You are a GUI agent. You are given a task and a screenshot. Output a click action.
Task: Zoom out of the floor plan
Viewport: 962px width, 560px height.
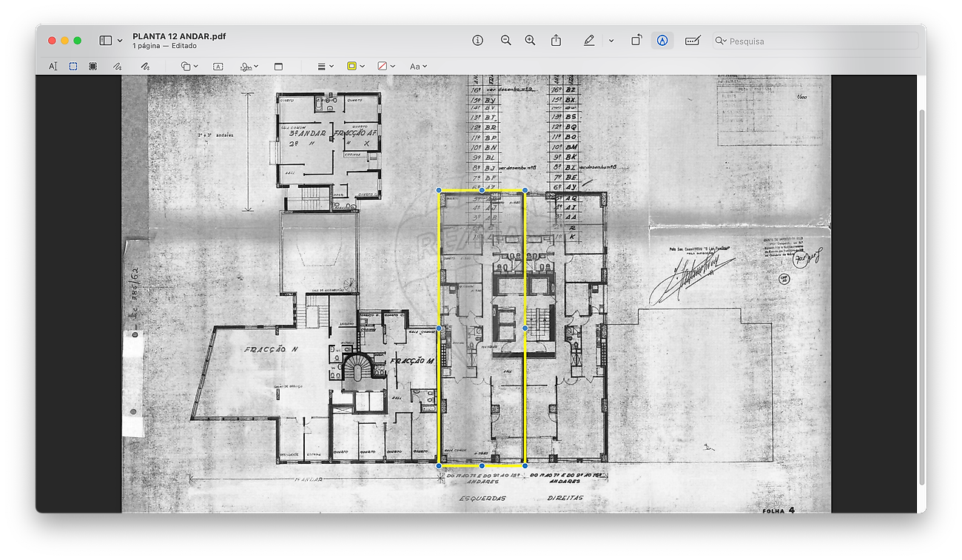click(505, 41)
